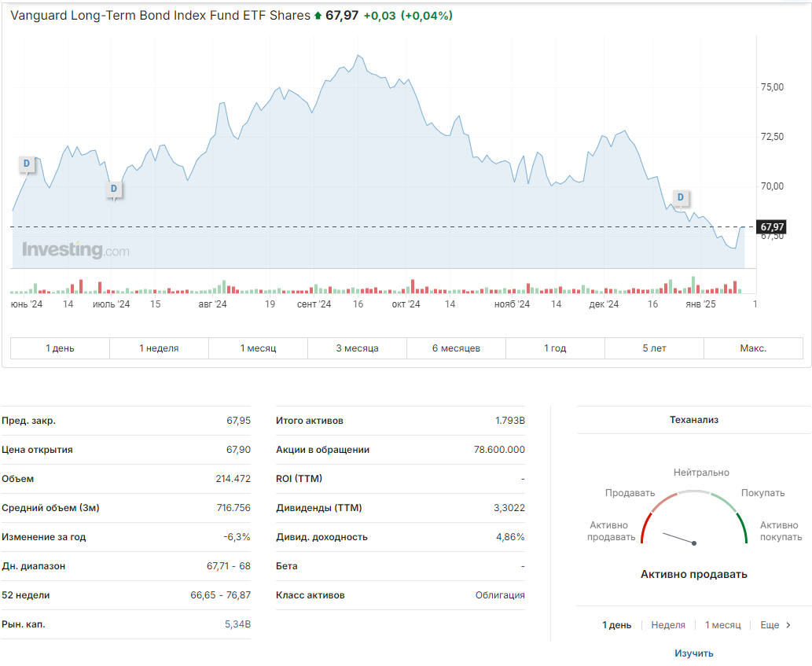The image size is (812, 666).
Task: Click the 'Бета' row label
Action: pos(286,566)
